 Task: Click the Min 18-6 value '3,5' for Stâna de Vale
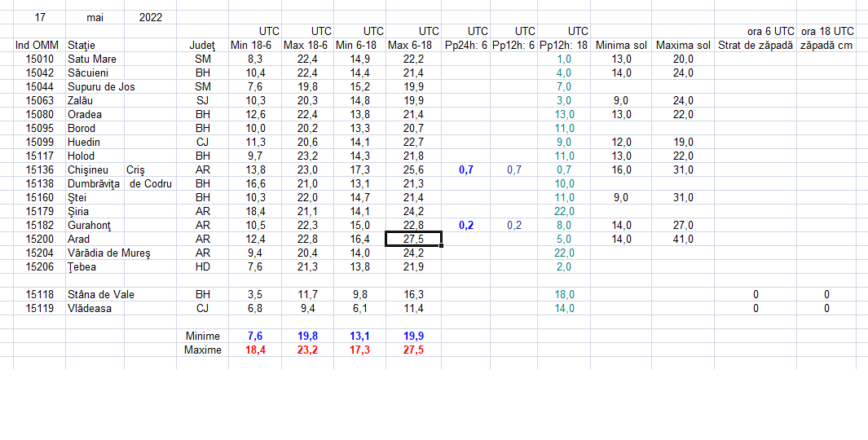(x=255, y=294)
